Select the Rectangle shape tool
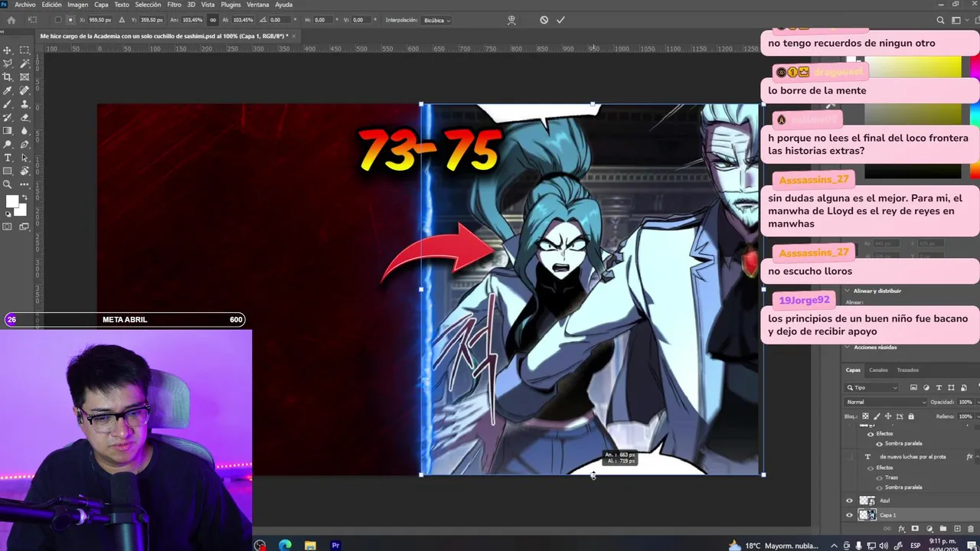 [8, 171]
